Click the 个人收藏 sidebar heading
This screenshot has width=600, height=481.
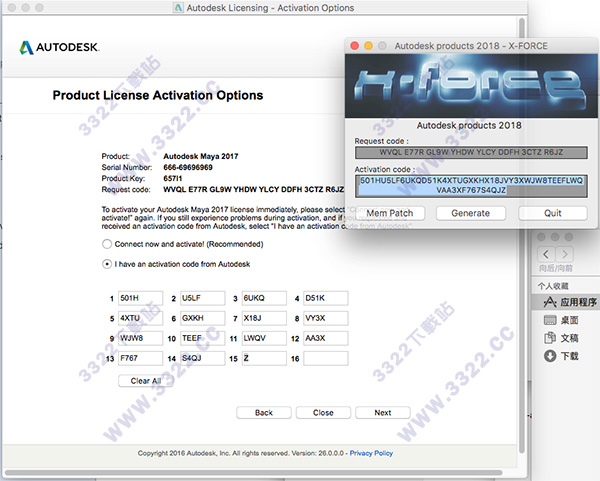(x=553, y=286)
